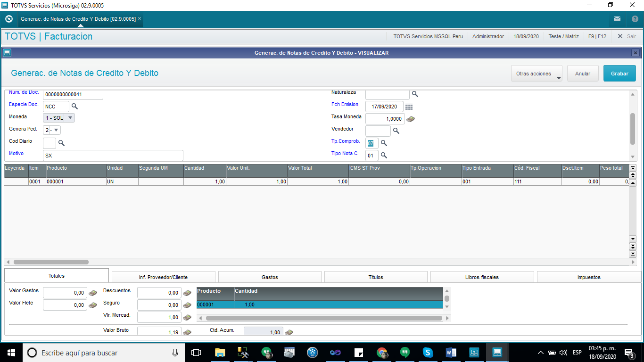Click the F9 | F12 shortcut label

(x=597, y=36)
